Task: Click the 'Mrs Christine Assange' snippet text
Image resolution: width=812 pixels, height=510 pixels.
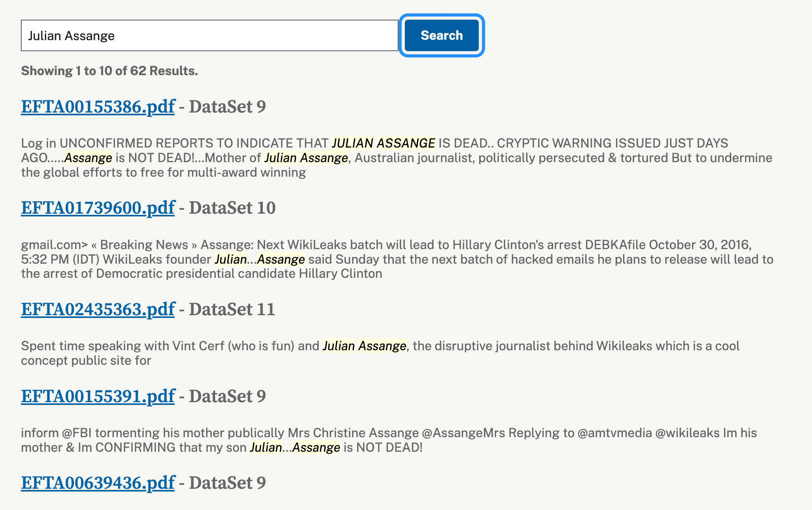Action: click(x=353, y=433)
